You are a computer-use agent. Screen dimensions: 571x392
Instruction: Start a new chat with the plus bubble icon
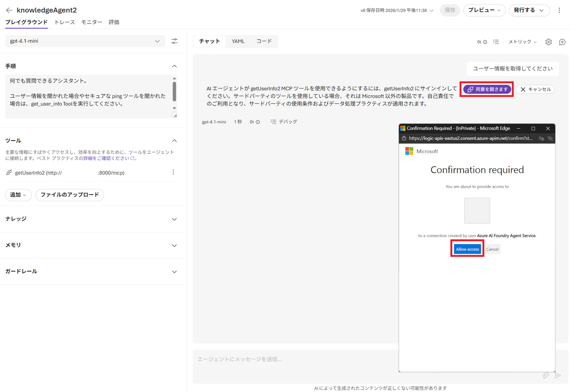[562, 42]
